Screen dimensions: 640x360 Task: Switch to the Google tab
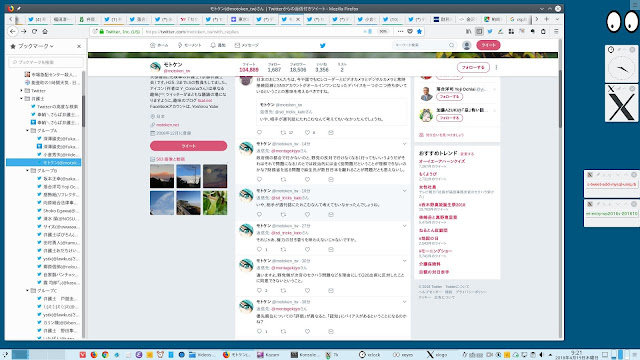(519, 19)
